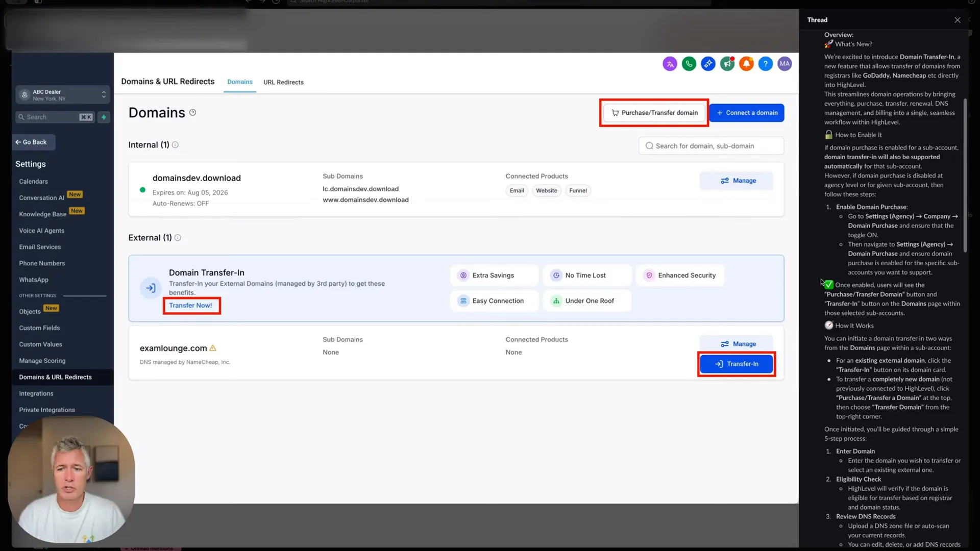The width and height of the screenshot is (980, 551).
Task: Open Voice AI Agents settings
Action: click(42, 231)
